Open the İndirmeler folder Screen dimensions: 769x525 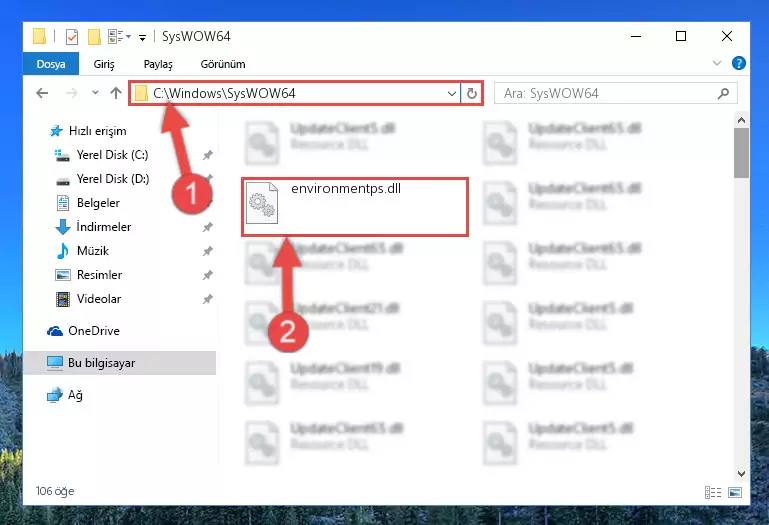(103, 227)
